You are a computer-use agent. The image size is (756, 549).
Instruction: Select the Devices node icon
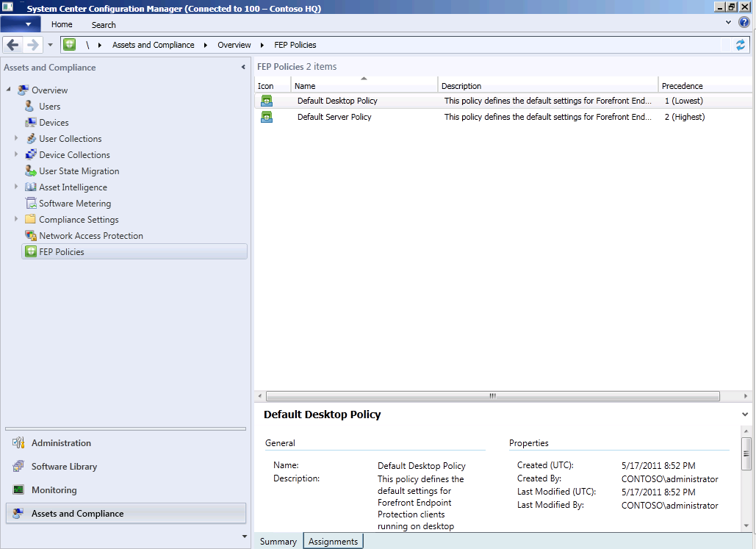tap(31, 123)
